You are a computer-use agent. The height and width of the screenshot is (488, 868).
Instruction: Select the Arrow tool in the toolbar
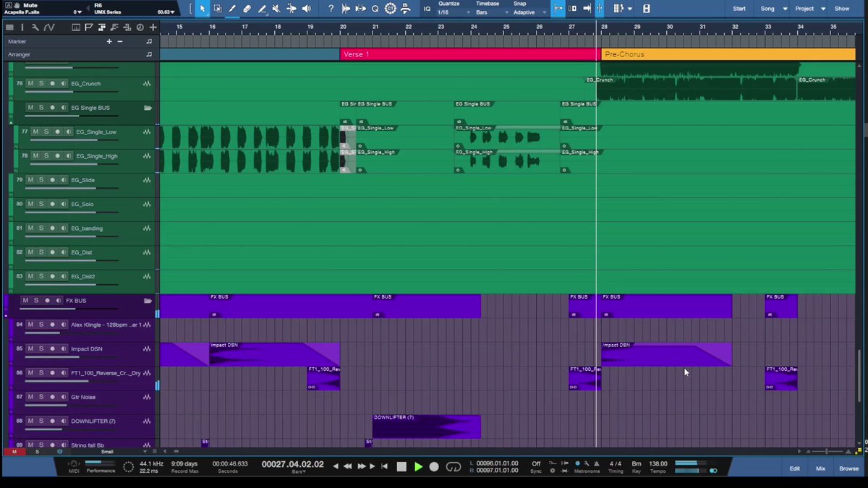pyautogui.click(x=203, y=9)
